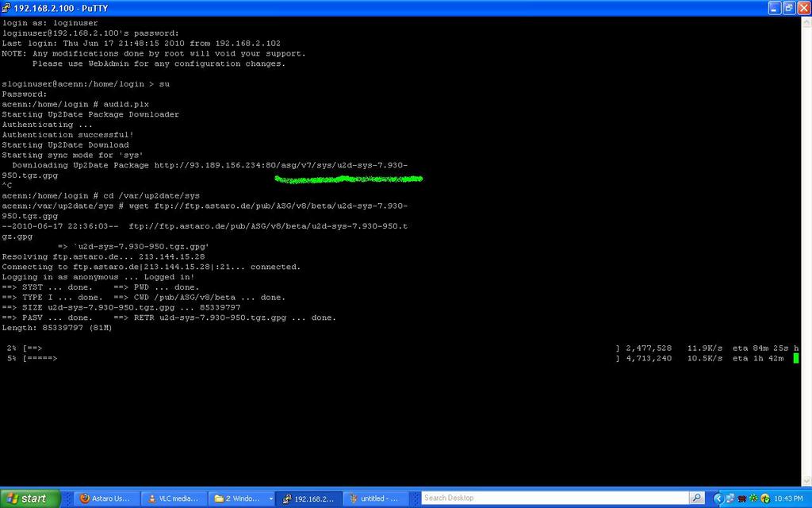Open the network connection tray icon
The image size is (812, 508).
[x=730, y=498]
